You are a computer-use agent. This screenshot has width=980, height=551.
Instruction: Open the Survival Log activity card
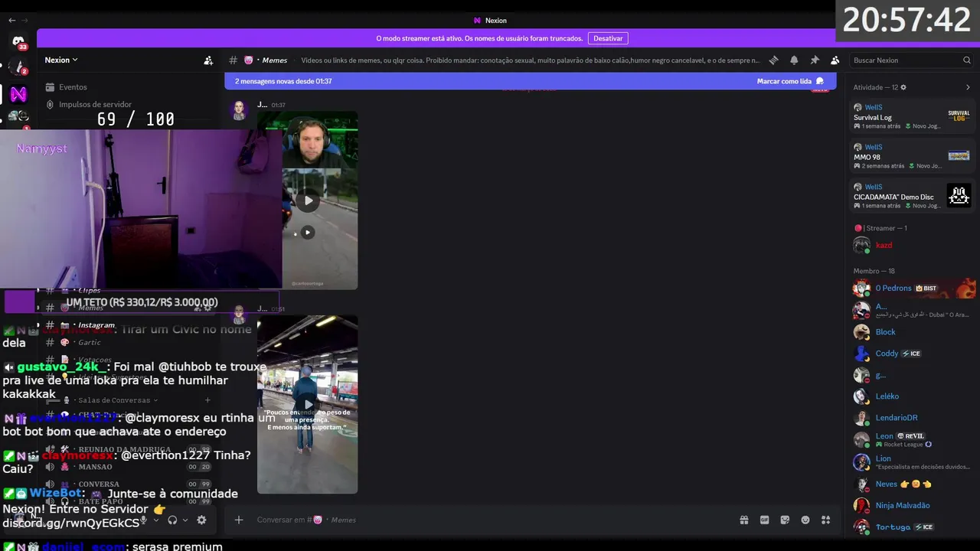912,116
